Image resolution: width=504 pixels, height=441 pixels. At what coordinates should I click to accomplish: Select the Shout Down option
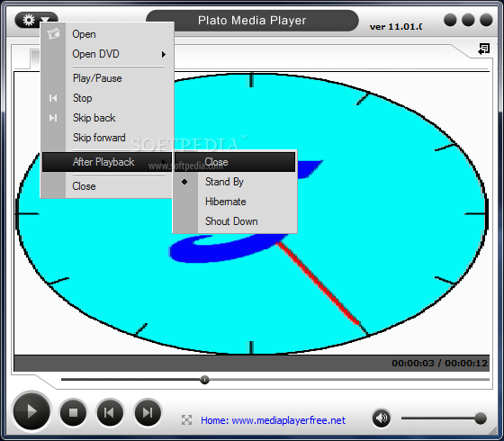235,221
